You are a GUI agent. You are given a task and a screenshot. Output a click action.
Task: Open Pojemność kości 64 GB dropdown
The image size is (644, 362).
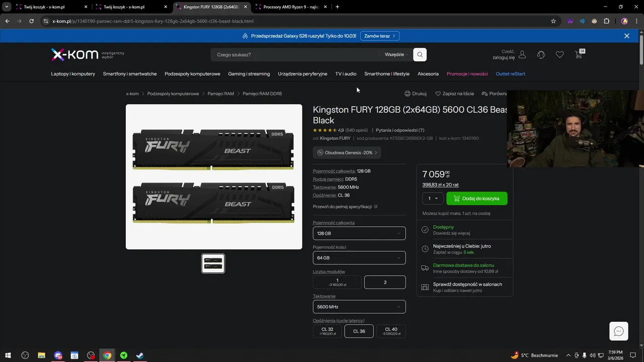point(359,257)
